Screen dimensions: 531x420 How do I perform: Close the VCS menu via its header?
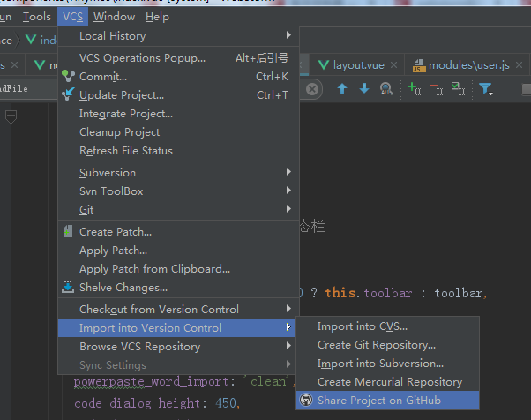pyautogui.click(x=72, y=17)
